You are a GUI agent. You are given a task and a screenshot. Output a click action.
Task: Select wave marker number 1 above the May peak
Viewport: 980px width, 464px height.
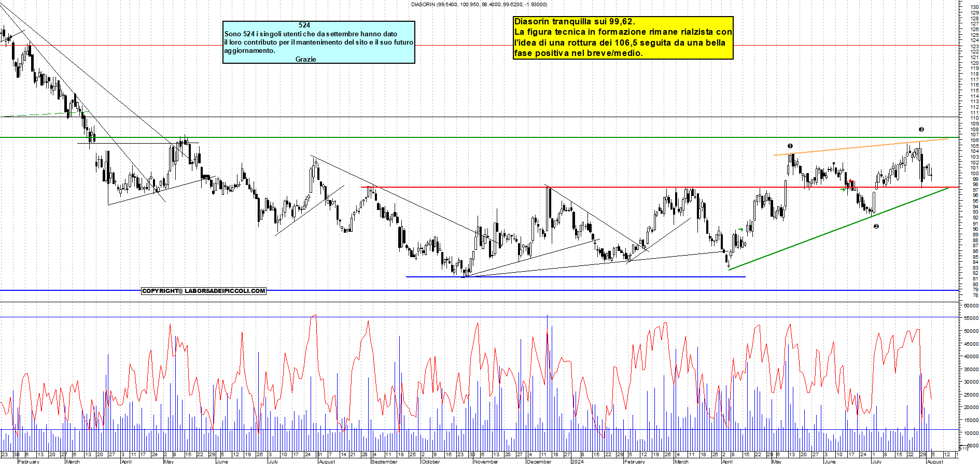[790, 146]
